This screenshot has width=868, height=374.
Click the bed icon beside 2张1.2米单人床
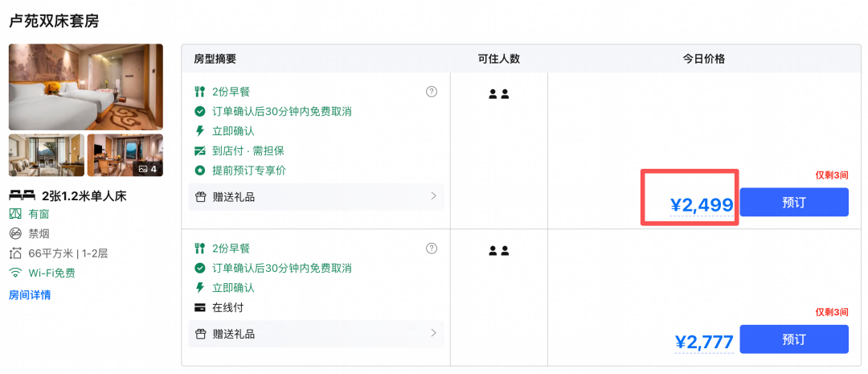pos(23,195)
